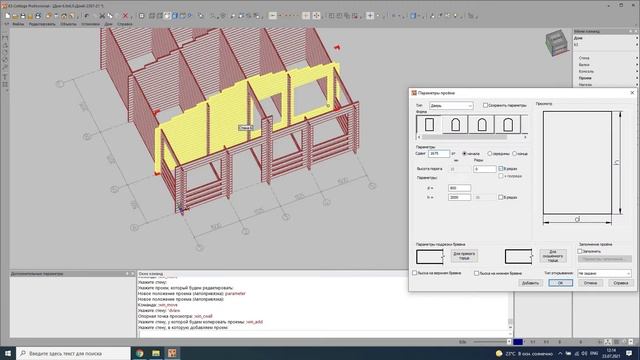Click the New file toolbar icon
The width and height of the screenshot is (640, 360).
(x=7, y=16)
